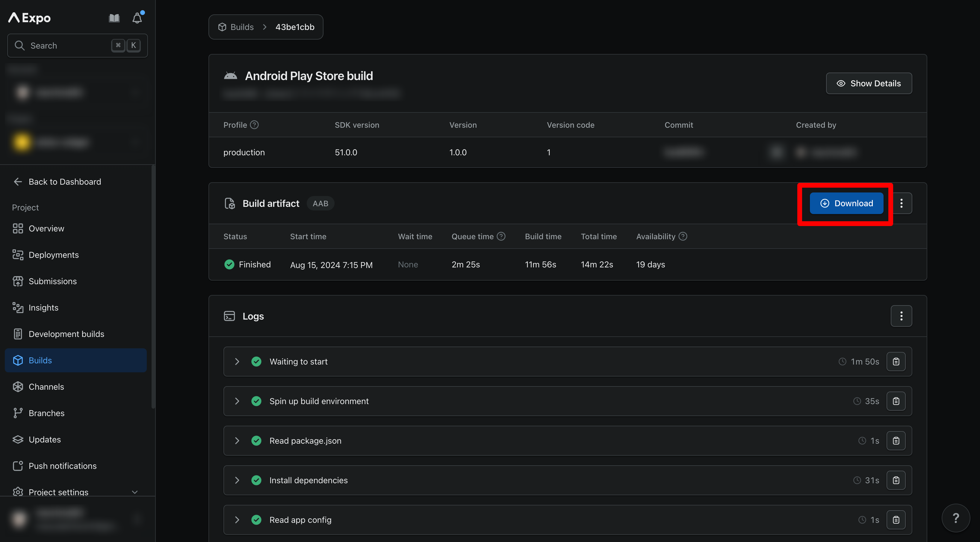This screenshot has height=542, width=980.
Task: Expand Read package.json log
Action: (237, 441)
